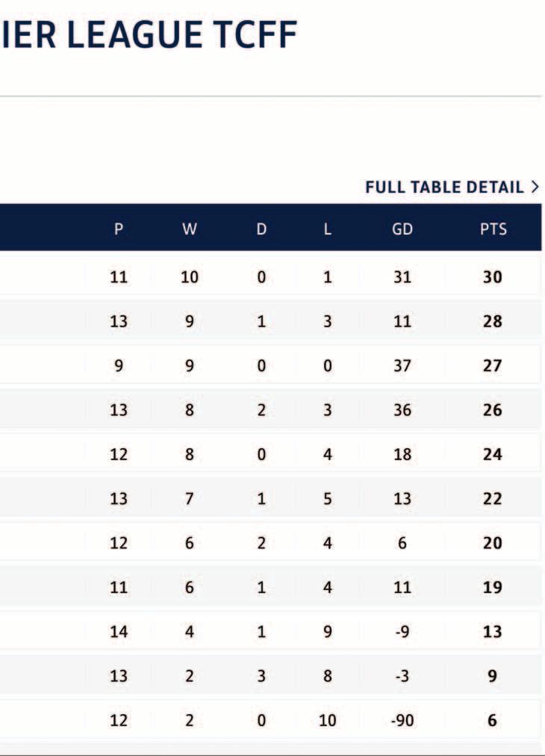Viewport: 545px width, 756px height.
Task: Click the P column header
Action: tap(119, 229)
